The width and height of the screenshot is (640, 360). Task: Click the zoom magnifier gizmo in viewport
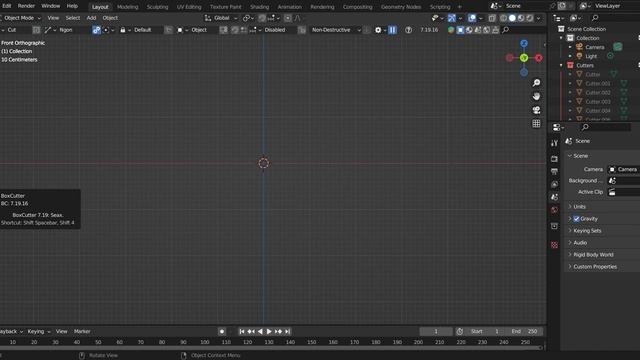(536, 83)
